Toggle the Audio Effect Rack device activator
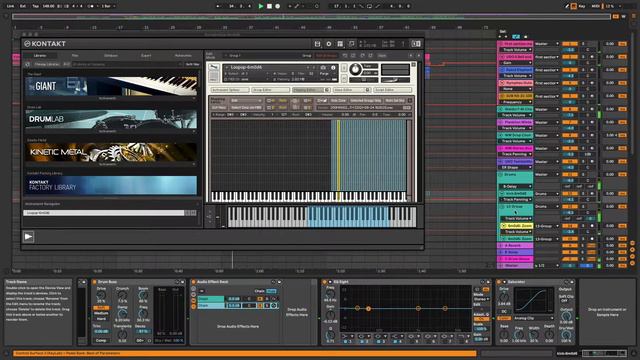Viewport: 640px width, 360px height. pyautogui.click(x=194, y=282)
